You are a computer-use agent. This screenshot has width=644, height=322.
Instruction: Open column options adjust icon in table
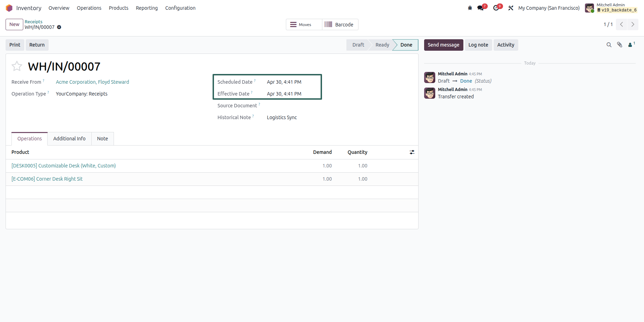tap(412, 152)
